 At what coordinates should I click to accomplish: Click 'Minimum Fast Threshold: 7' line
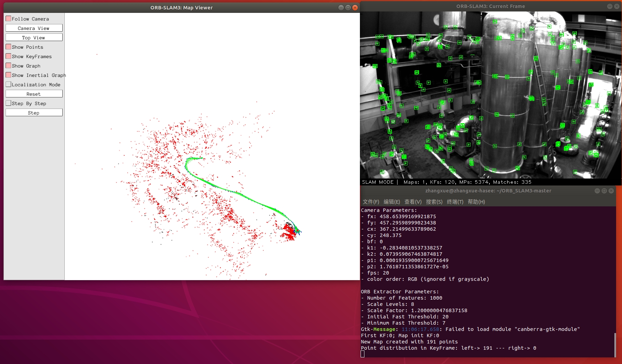[x=403, y=323]
